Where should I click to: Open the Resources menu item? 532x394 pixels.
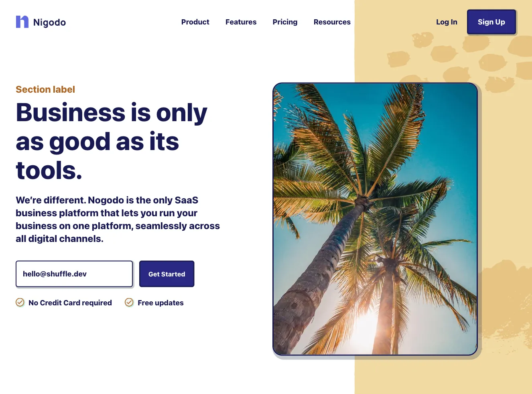[332, 22]
